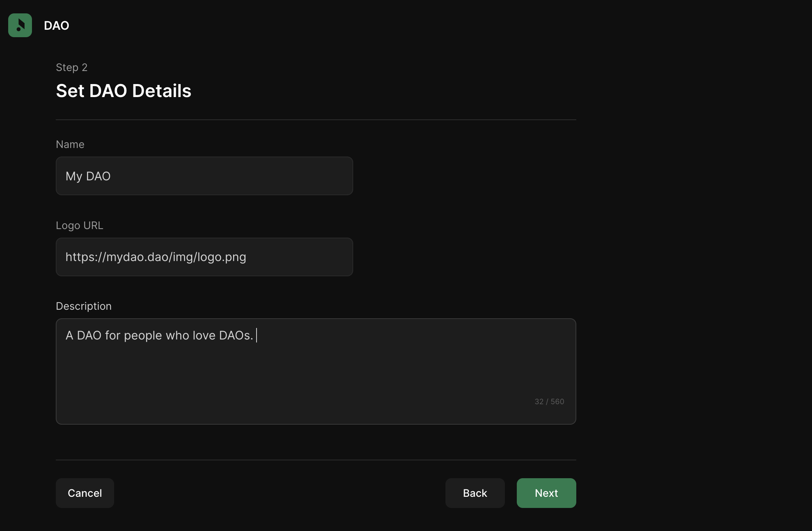The height and width of the screenshot is (531, 812).
Task: Click the Logo URL label
Action: (x=79, y=225)
